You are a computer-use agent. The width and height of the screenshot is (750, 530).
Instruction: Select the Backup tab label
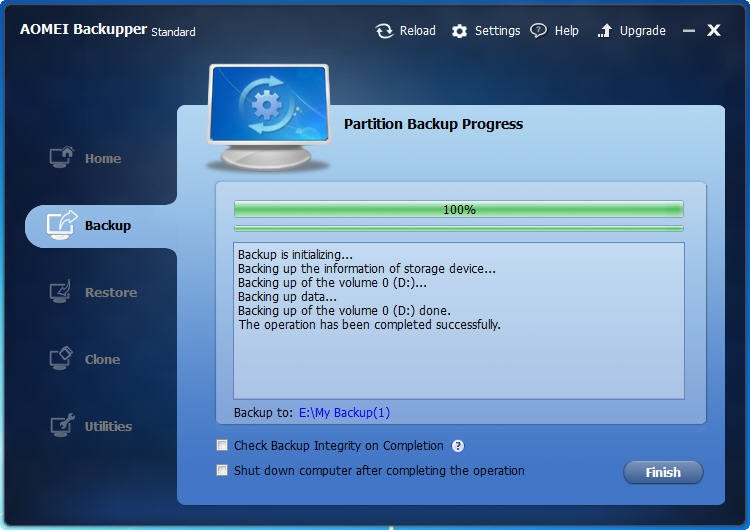click(108, 225)
